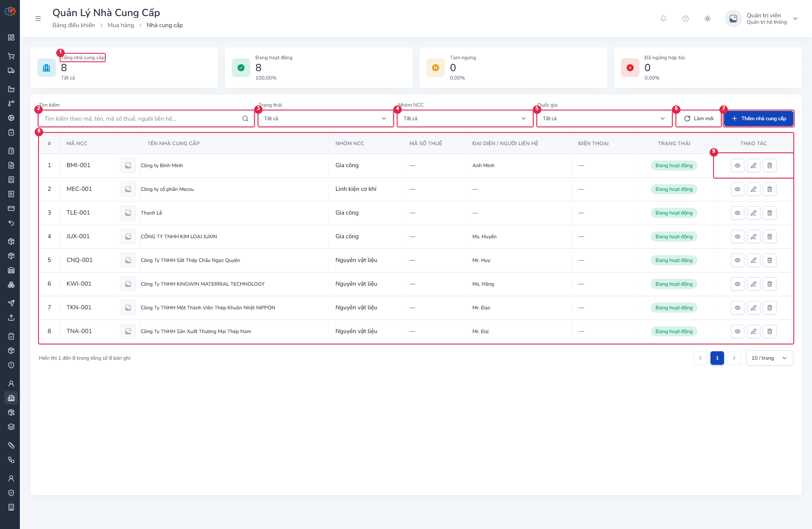The width and height of the screenshot is (812, 529).
Task: Focus the Tìm kiếm search input field
Action: click(146, 118)
